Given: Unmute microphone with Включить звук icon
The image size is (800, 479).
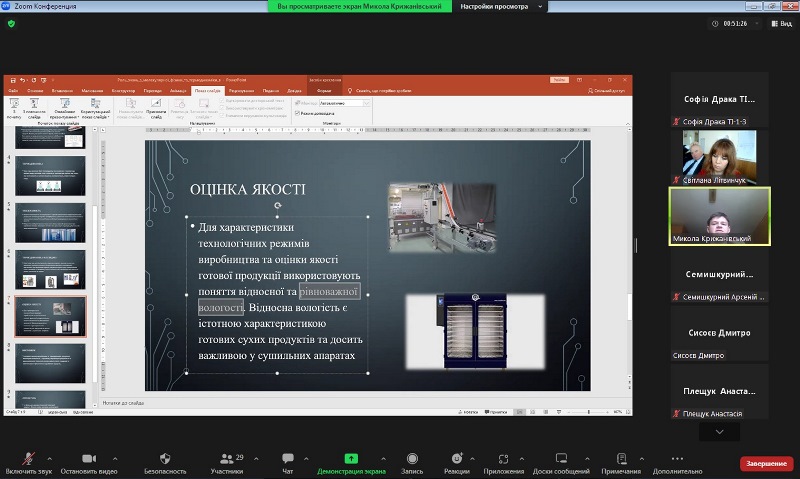Looking at the screenshot, I should click(x=26, y=457).
